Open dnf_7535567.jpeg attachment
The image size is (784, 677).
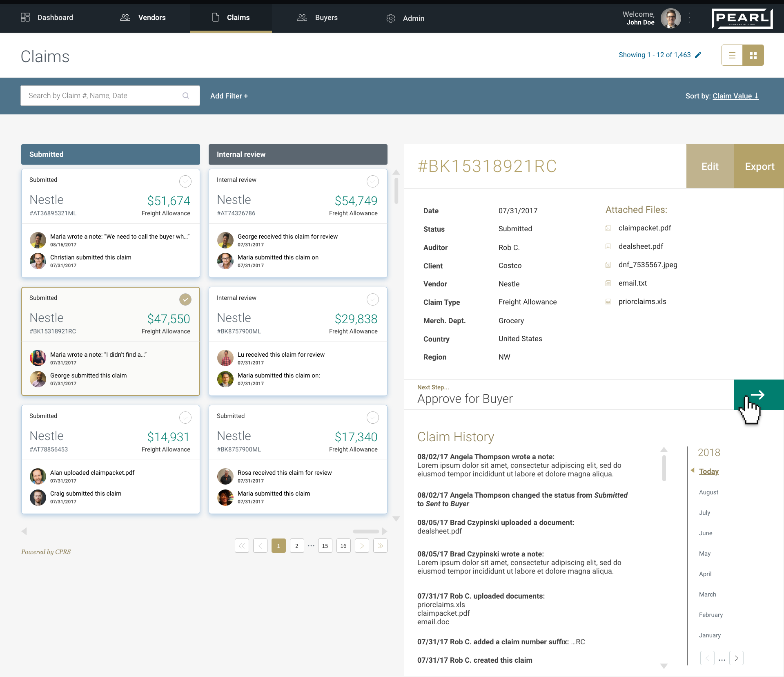648,265
